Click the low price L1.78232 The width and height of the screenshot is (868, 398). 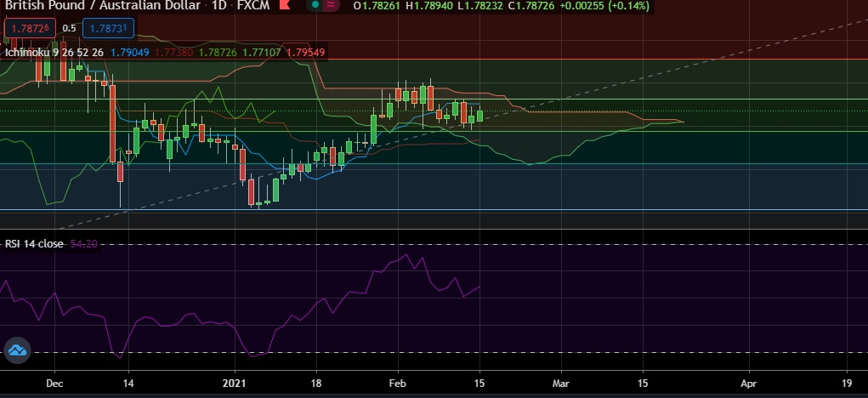tap(479, 6)
